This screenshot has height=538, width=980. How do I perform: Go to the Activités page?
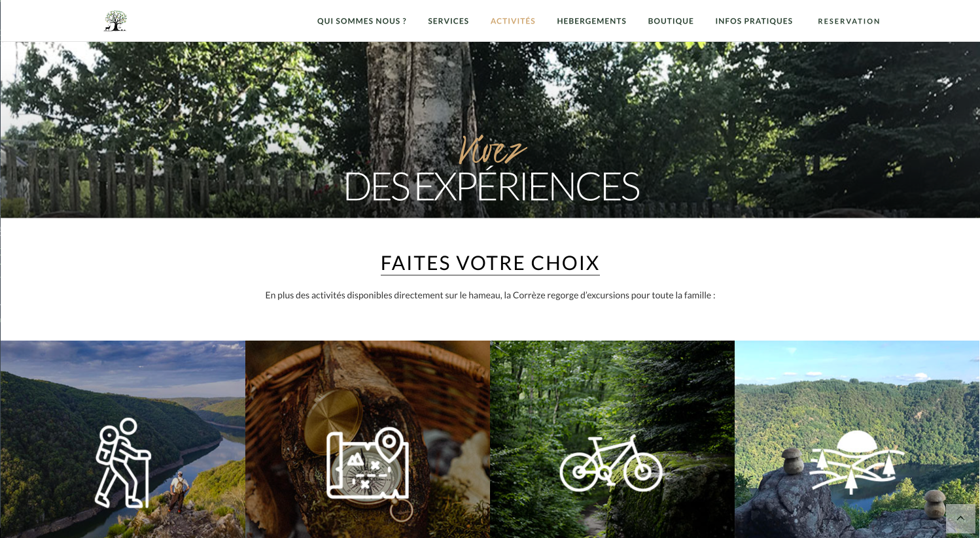click(513, 21)
